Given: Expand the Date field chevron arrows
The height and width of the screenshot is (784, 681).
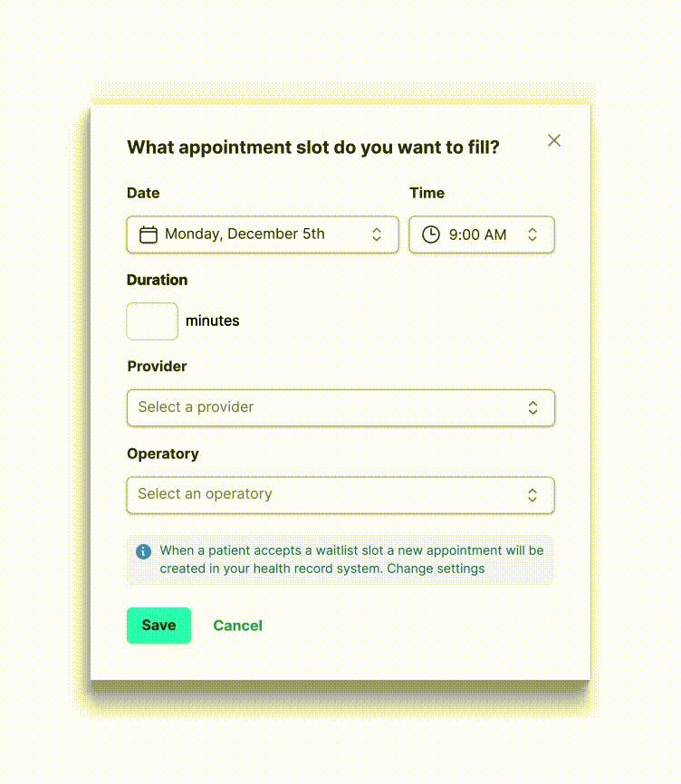Looking at the screenshot, I should coord(377,234).
